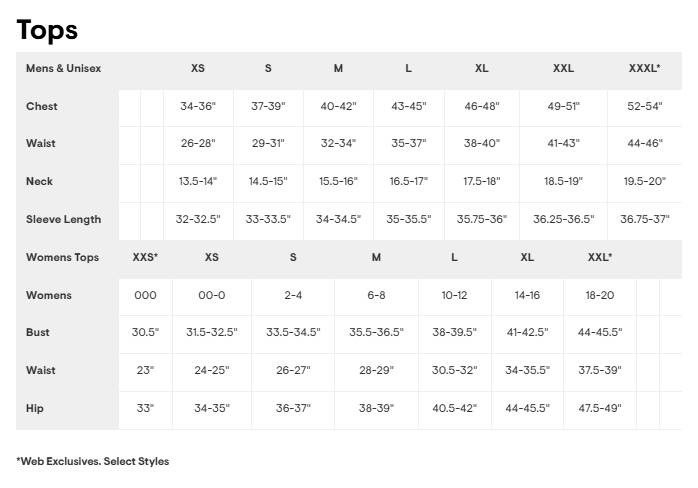698x488 pixels.
Task: Select the "Hip" row label
Action: click(x=35, y=408)
